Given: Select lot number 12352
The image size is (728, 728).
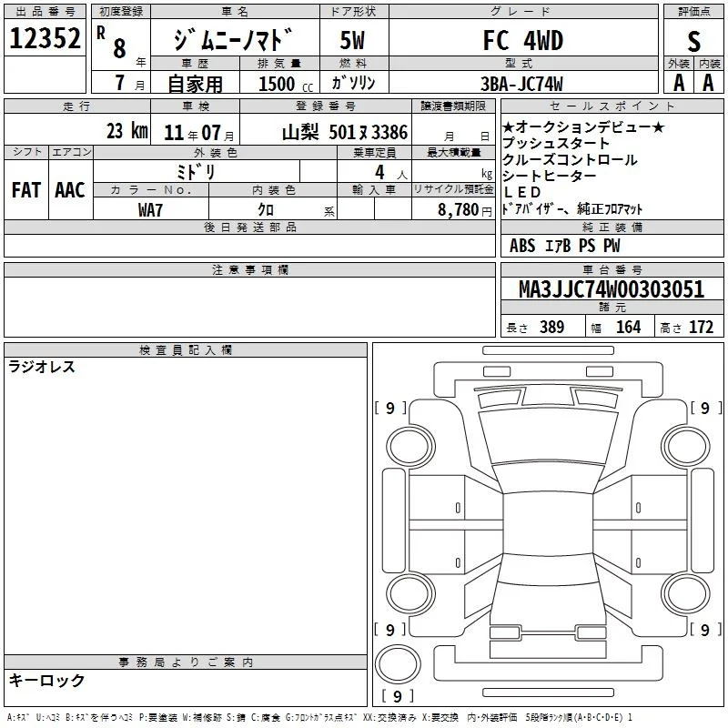Looking at the screenshot, I should (45, 38).
